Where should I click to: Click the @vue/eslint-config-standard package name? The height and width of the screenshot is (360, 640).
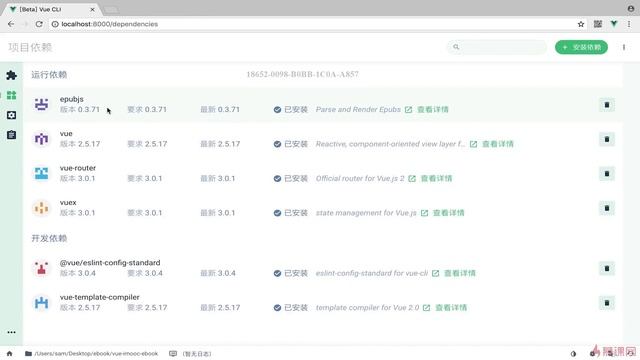point(110,262)
